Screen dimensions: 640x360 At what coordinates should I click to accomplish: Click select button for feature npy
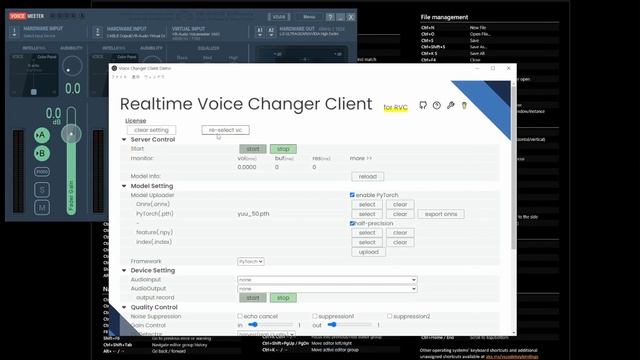(x=367, y=233)
